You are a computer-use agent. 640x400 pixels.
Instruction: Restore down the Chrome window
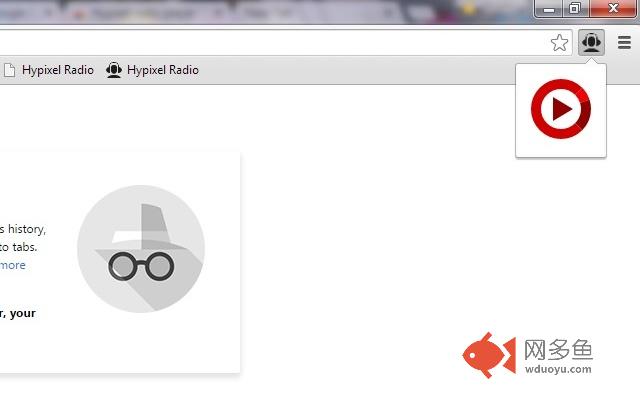[575, 9]
